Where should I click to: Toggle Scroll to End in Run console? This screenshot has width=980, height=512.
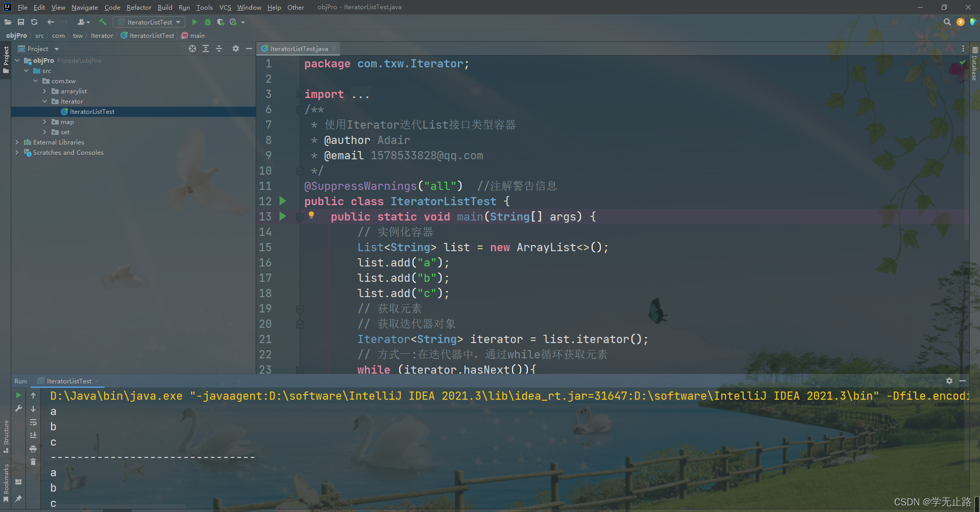tap(33, 435)
